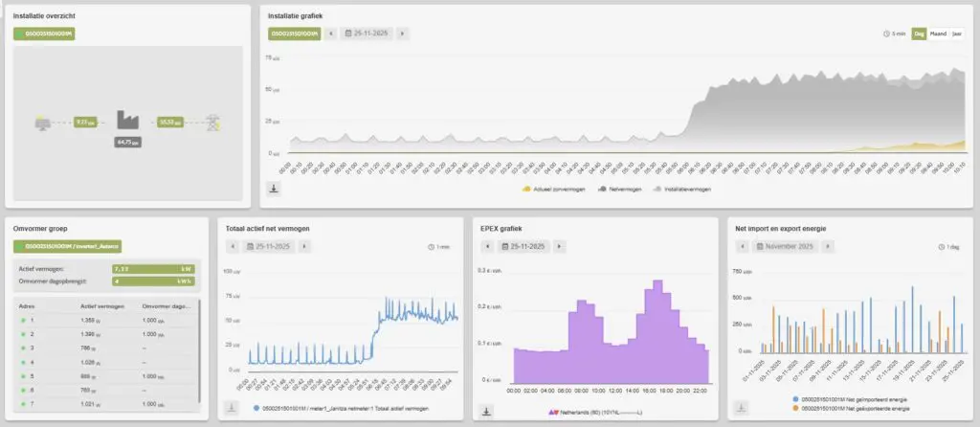
Task: Click the 1.021 W value in row 7
Action: pos(91,404)
